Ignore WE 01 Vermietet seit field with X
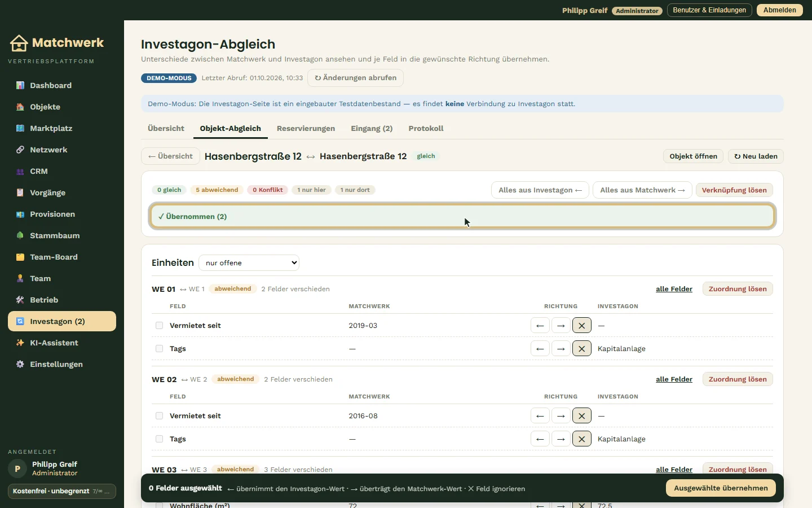 [x=582, y=326]
